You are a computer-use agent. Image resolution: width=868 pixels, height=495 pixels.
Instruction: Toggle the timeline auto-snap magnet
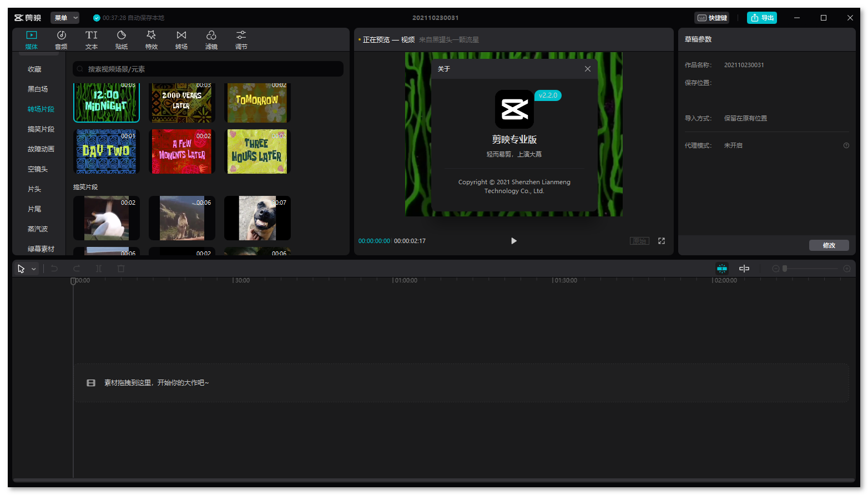click(x=722, y=269)
